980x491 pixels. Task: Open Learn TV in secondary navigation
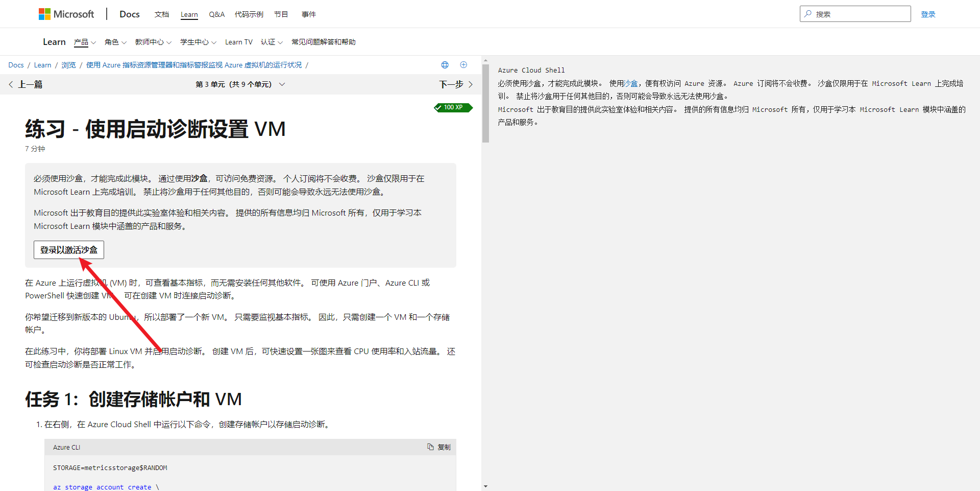coord(239,42)
